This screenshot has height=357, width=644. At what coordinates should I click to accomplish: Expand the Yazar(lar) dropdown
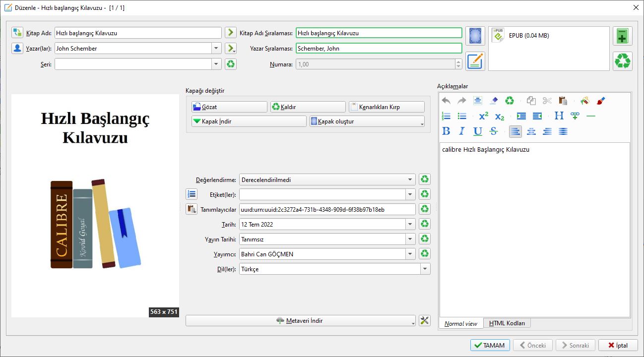click(216, 48)
